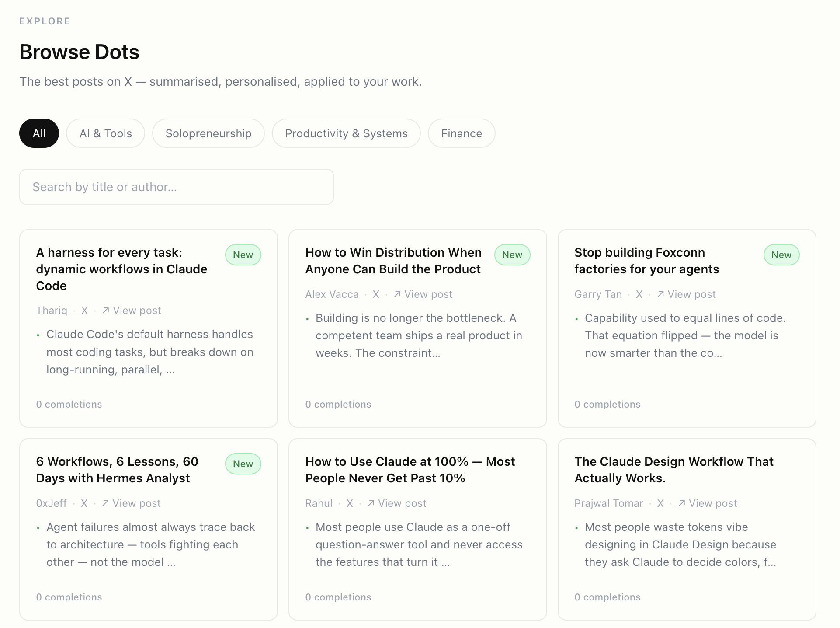Open the 'A harness for every task' card title
This screenshot has width=840, height=628.
click(x=122, y=269)
